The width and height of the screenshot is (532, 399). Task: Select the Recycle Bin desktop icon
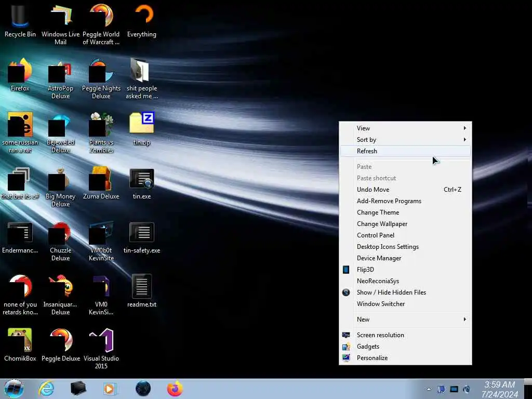pos(20,20)
